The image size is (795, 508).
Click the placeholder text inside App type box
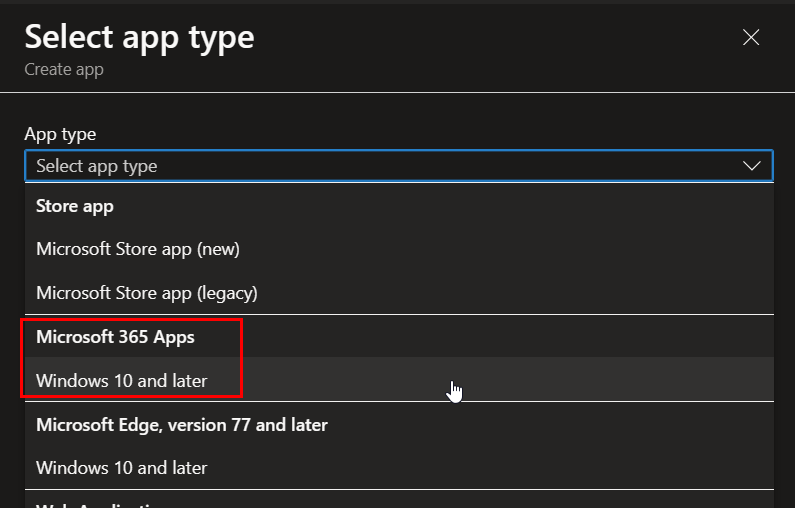[x=97, y=166]
